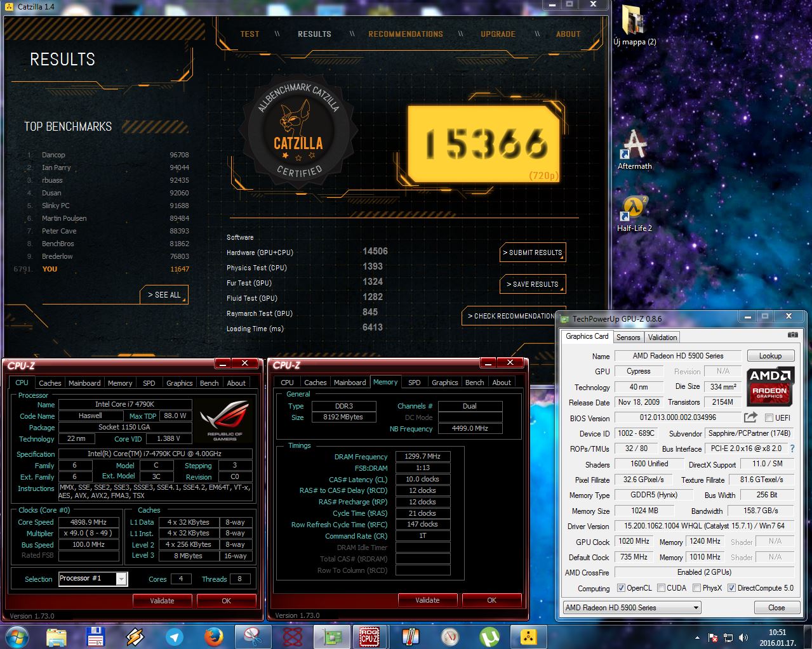Image resolution: width=812 pixels, height=649 pixels.
Task: Click GPU-Z Name field AMD Radeon HD 5900
Action: point(678,356)
